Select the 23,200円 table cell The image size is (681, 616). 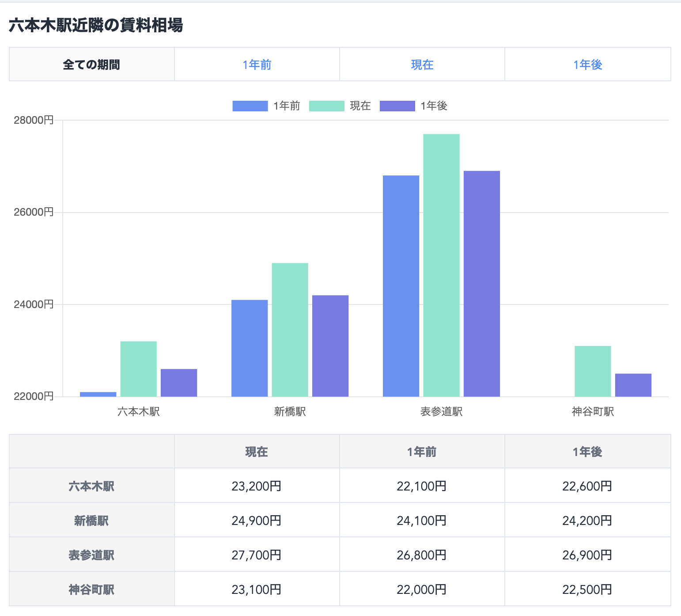tap(257, 486)
